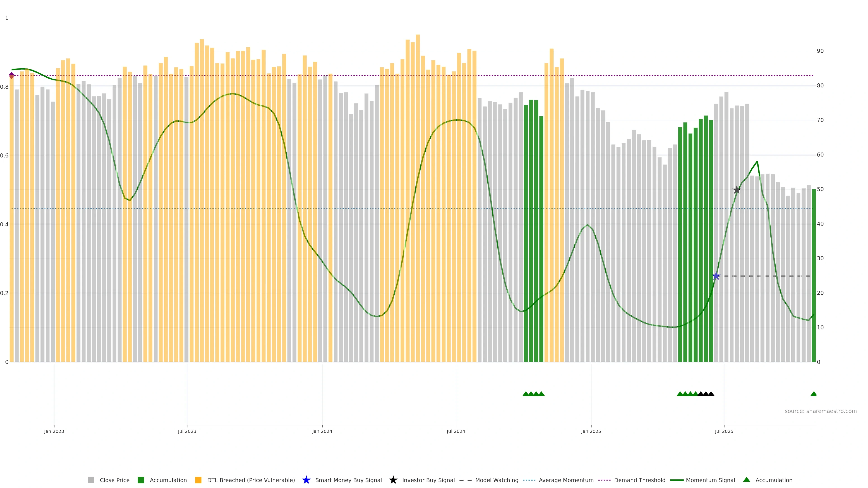The width and height of the screenshot is (868, 488).
Task: Click the black star icon in the legend
Action: [393, 480]
